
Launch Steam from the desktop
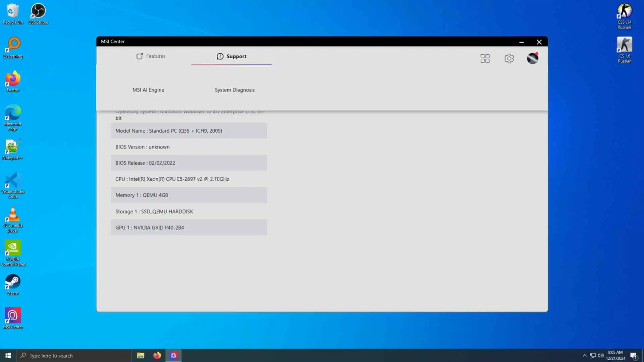coord(13,284)
